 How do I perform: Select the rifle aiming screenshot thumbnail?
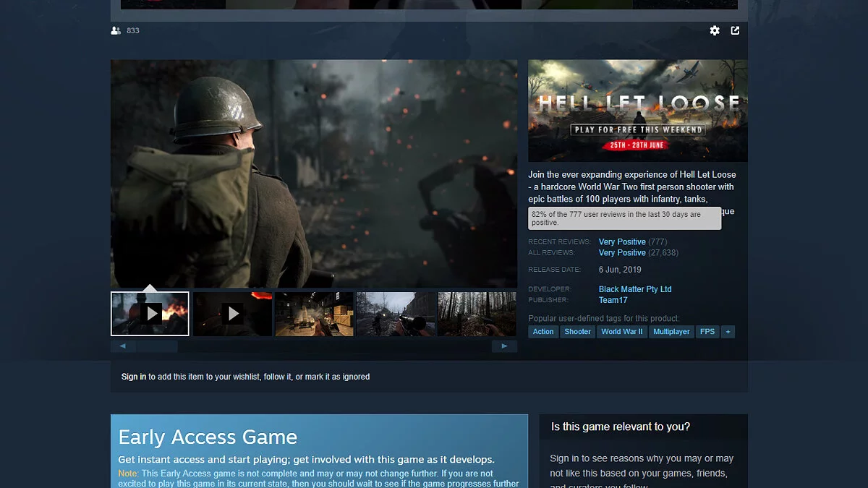(x=396, y=314)
